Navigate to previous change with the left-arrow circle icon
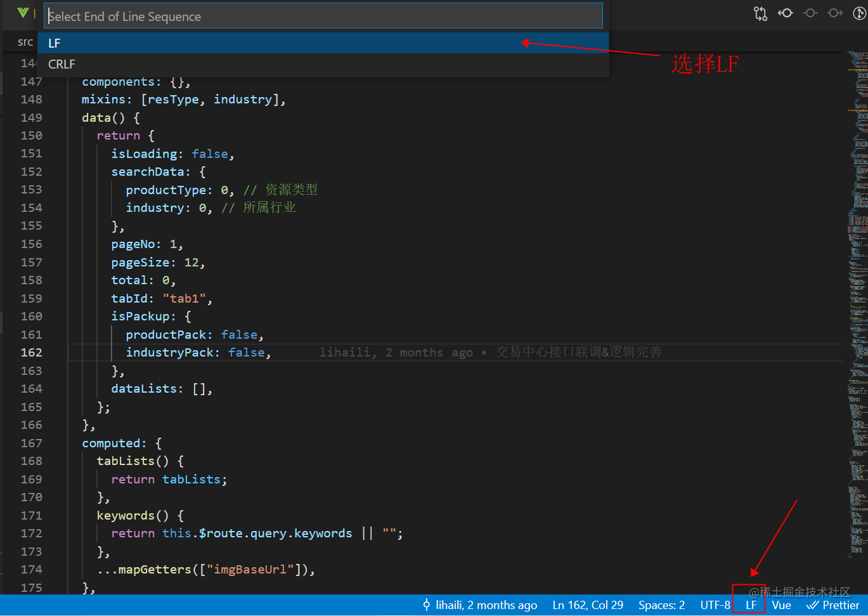 (x=786, y=13)
